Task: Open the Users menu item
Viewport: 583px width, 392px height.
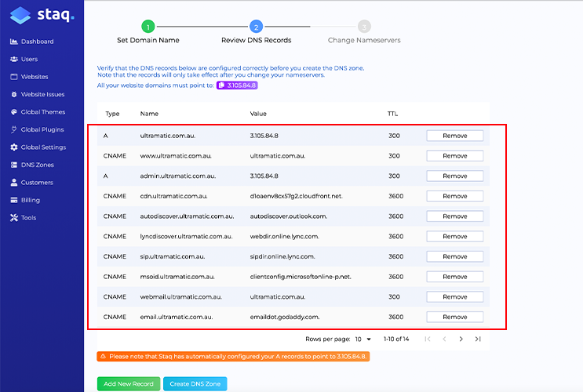Action: click(x=29, y=59)
